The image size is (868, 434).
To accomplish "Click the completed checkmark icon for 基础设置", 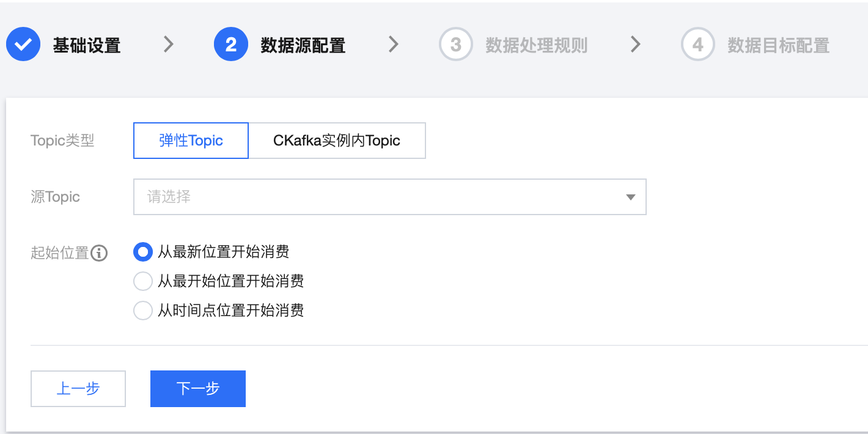I will (x=23, y=45).
